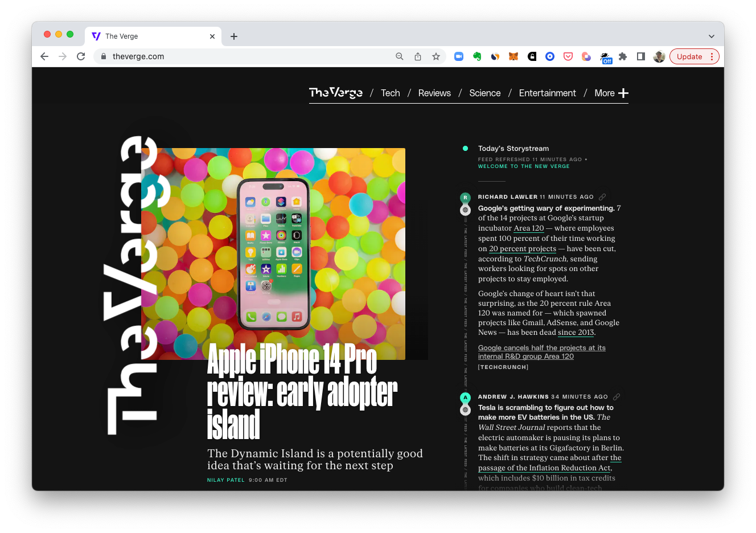Open the Extensions puzzle-piece menu
The height and width of the screenshot is (533, 756).
tap(623, 56)
